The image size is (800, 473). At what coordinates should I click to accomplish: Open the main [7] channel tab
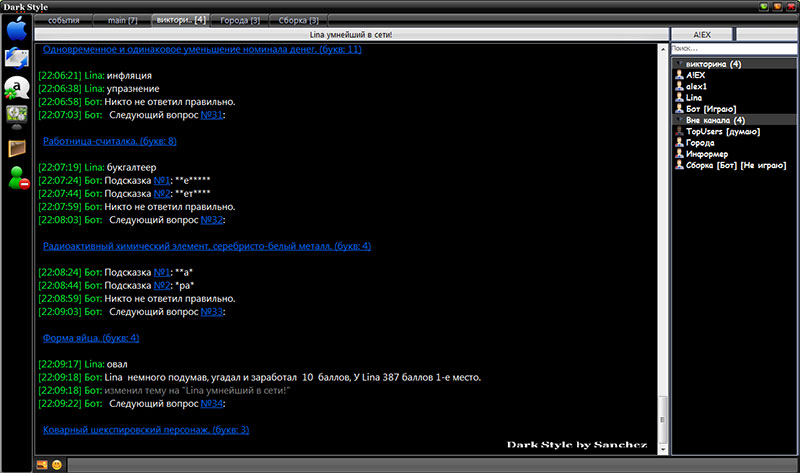(x=122, y=20)
